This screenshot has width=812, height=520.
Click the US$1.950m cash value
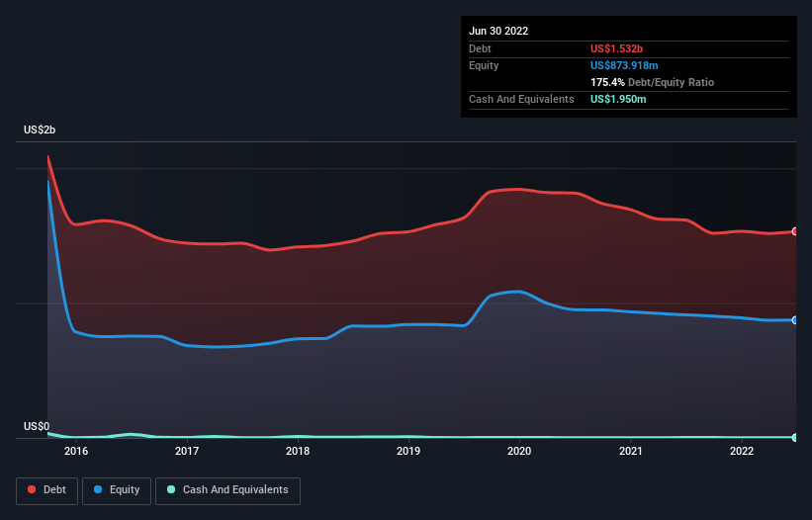point(618,99)
